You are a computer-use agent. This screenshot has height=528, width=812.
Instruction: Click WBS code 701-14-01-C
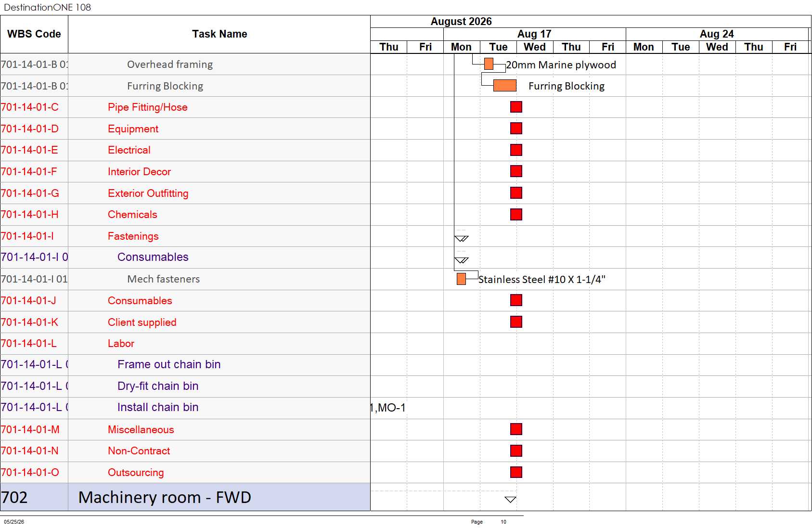click(x=30, y=107)
